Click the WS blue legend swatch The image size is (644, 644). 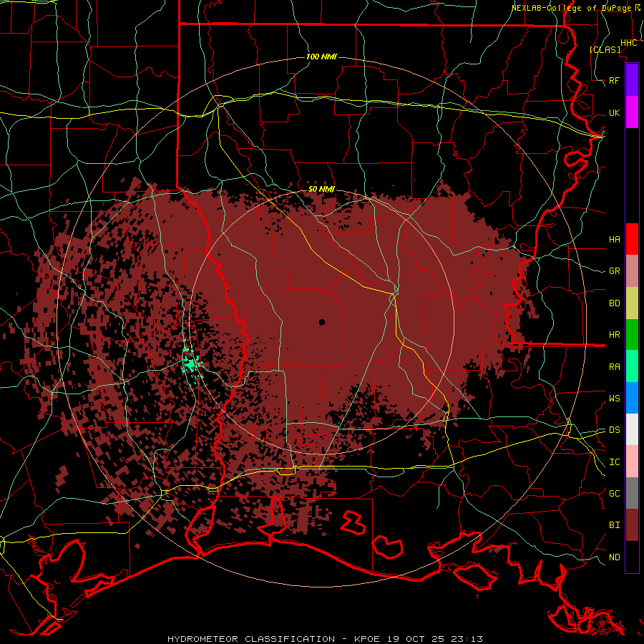point(632,398)
